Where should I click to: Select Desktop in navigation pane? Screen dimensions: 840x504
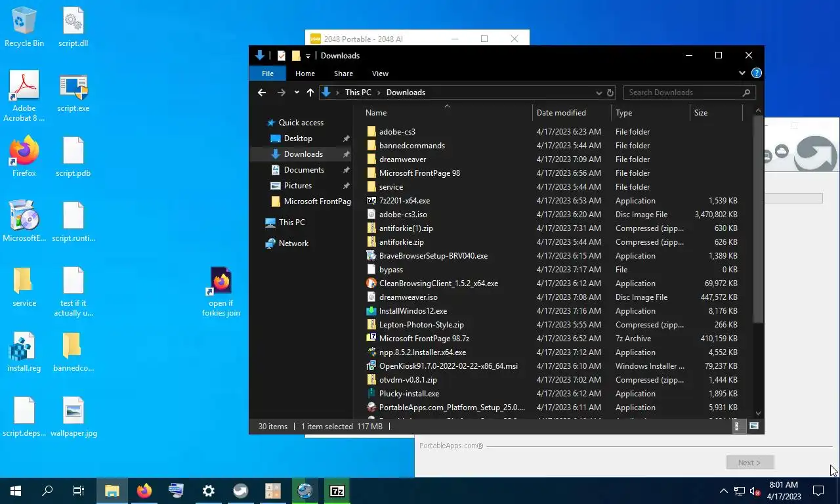(298, 138)
